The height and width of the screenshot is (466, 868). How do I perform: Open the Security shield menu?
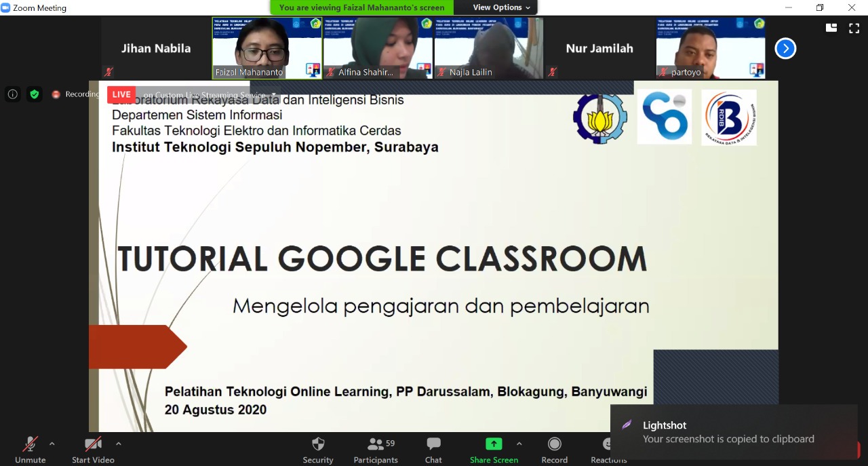coord(318,449)
